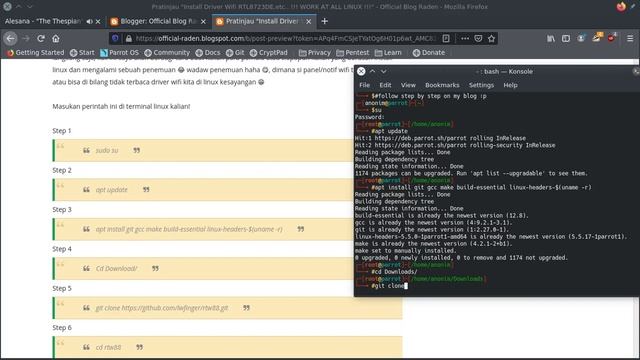Click the tracking protection shield icon
The image size is (640, 360).
tap(116, 38)
